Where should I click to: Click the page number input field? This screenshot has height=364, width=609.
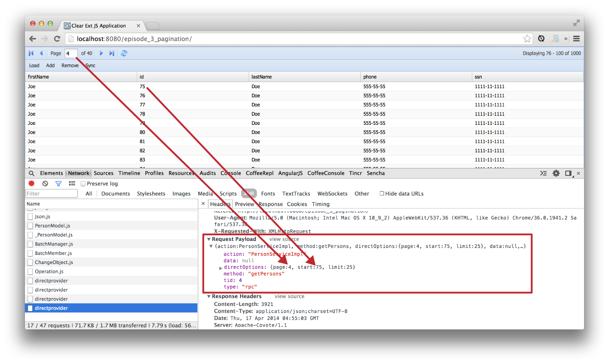pyautogui.click(x=70, y=53)
